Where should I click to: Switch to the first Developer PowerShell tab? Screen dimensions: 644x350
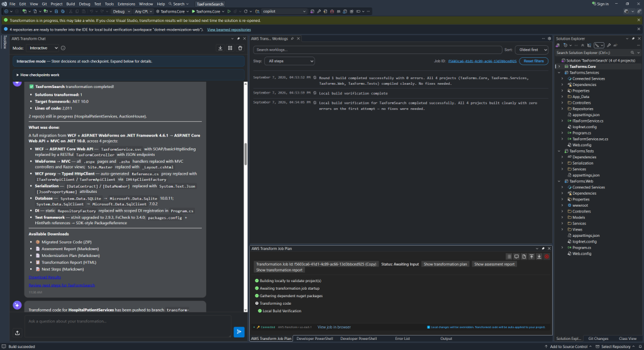coord(314,339)
